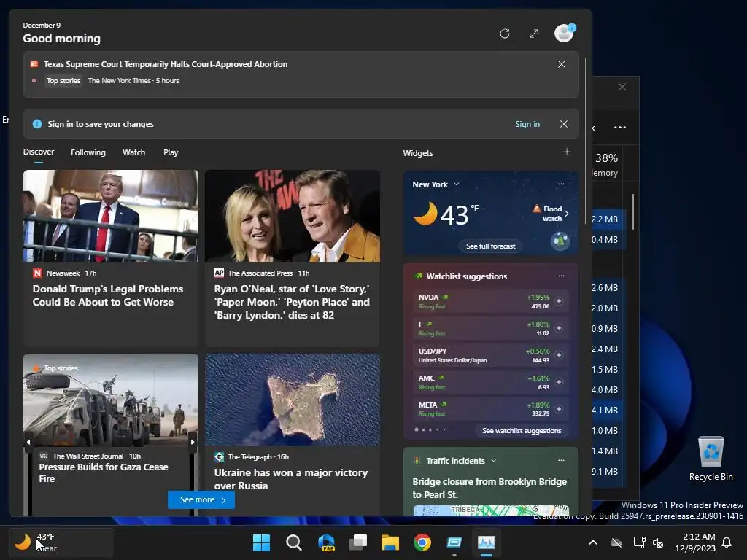Add META to the watchlist
The width and height of the screenshot is (747, 560).
coord(559,409)
